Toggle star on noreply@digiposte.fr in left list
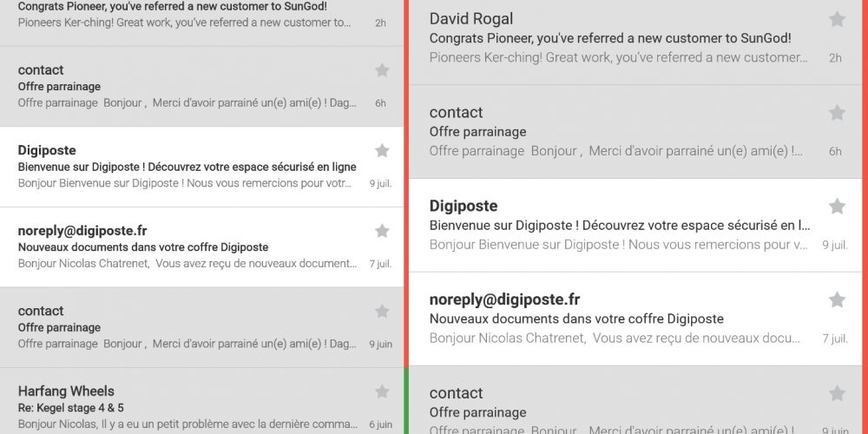 click(381, 231)
